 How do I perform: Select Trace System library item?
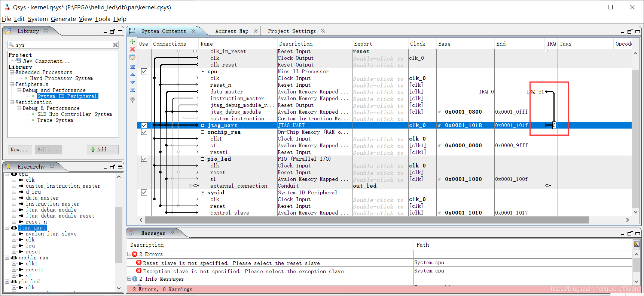[x=55, y=120]
